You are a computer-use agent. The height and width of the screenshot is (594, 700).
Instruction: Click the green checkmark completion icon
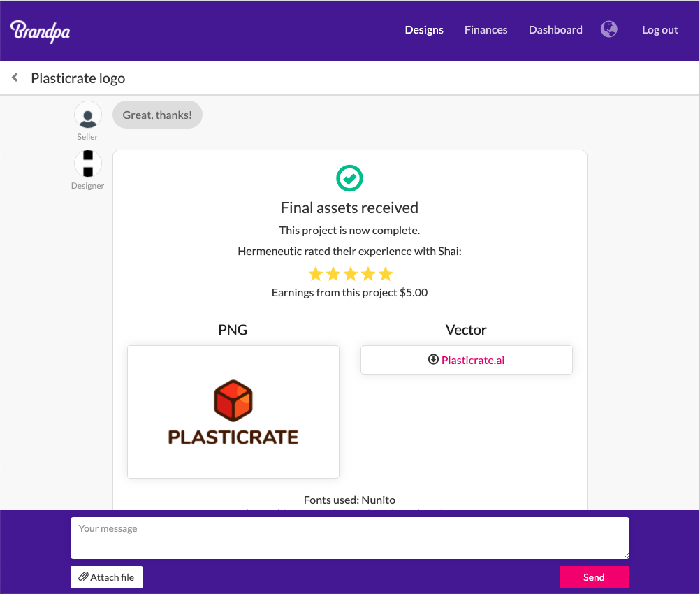click(x=349, y=178)
